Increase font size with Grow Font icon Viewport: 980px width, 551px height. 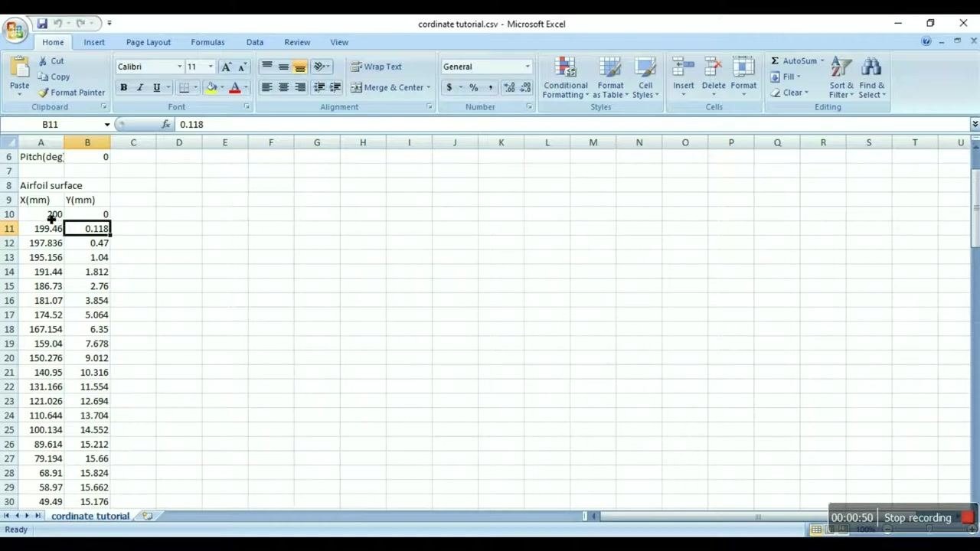[x=226, y=67]
